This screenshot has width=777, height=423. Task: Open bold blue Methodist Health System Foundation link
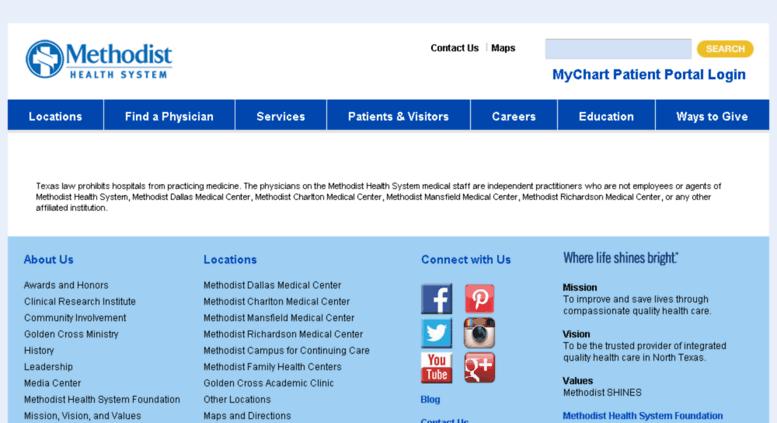click(642, 416)
